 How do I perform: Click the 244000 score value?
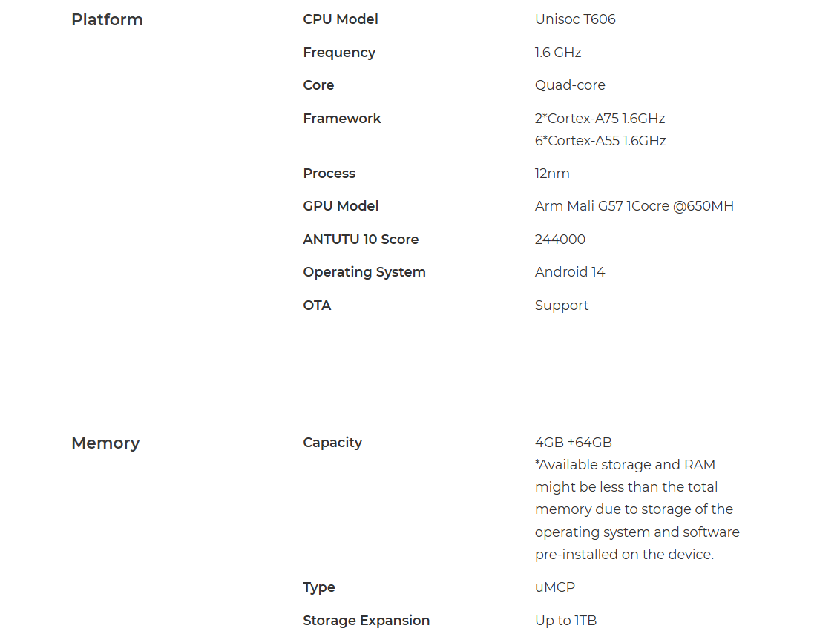coord(560,240)
